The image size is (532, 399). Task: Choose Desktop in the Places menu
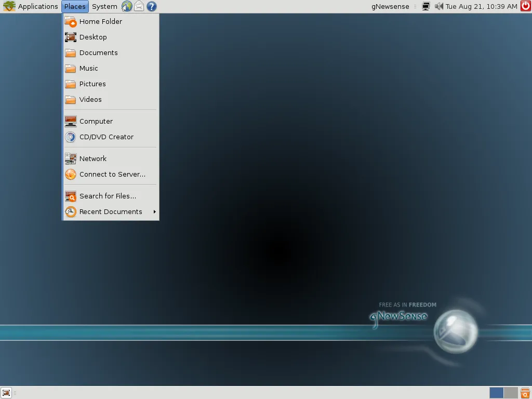[110, 37]
